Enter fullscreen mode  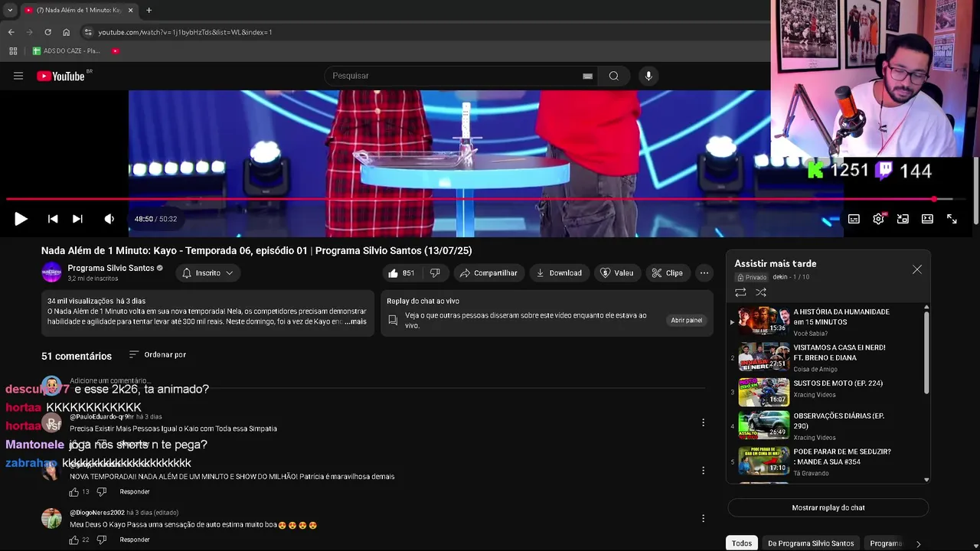[x=952, y=219]
